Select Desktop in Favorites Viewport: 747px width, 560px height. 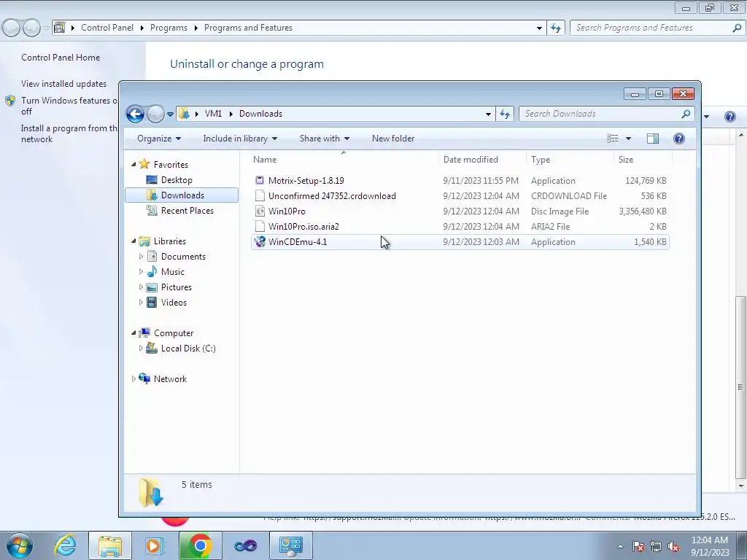[x=177, y=180]
